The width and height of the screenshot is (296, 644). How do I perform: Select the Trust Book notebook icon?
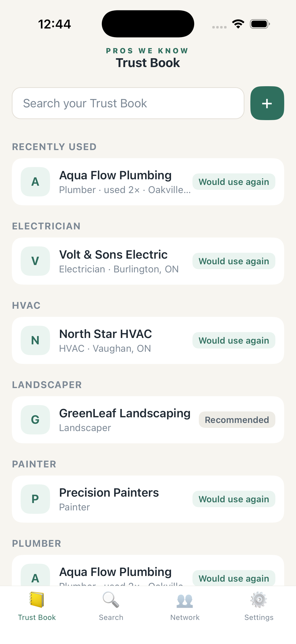(37, 600)
